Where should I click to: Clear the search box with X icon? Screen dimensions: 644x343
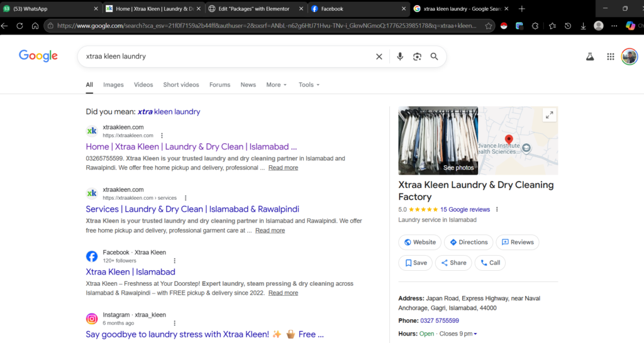(379, 57)
